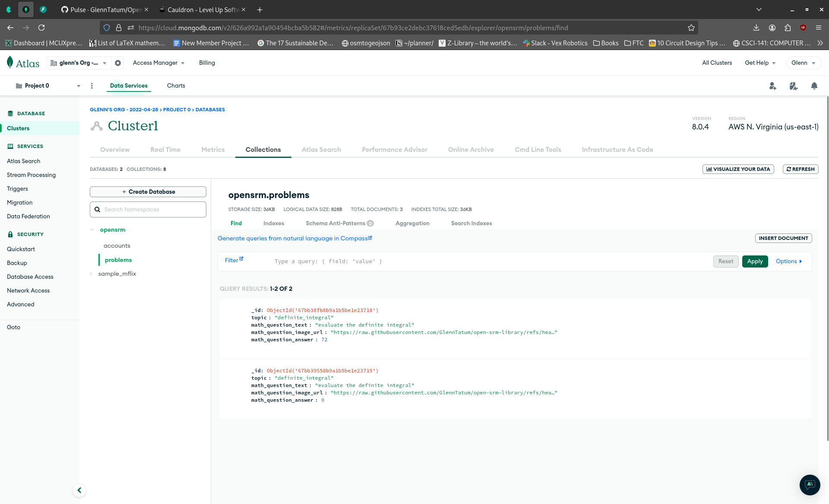829x504 pixels.
Task: Reload page with browser refresh icon
Action: (x=41, y=28)
